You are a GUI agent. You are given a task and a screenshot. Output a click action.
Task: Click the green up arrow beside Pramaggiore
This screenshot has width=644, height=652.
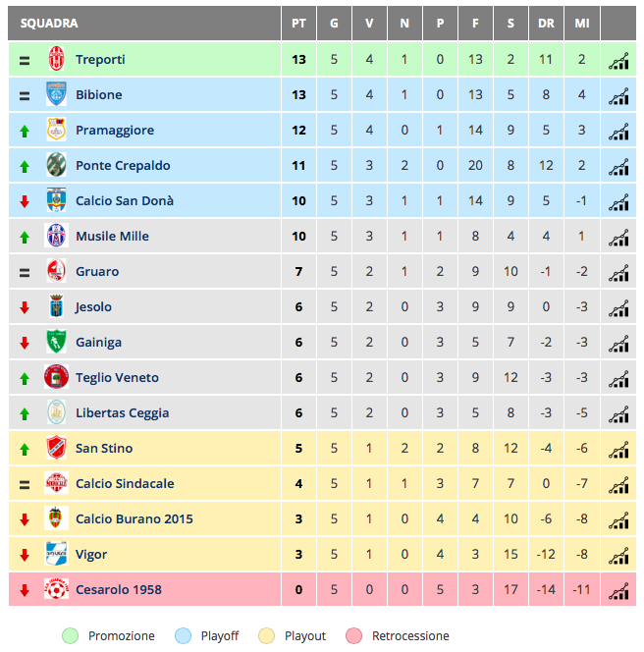coord(25,132)
